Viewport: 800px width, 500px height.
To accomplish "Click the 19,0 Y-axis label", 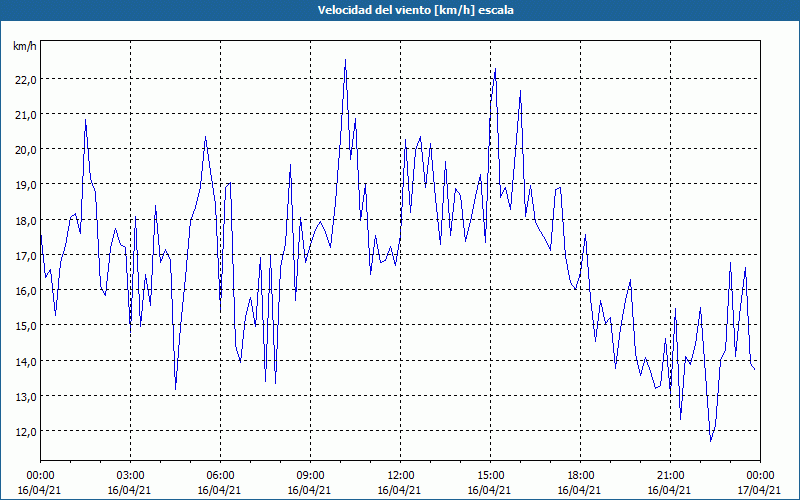I will pos(26,185).
